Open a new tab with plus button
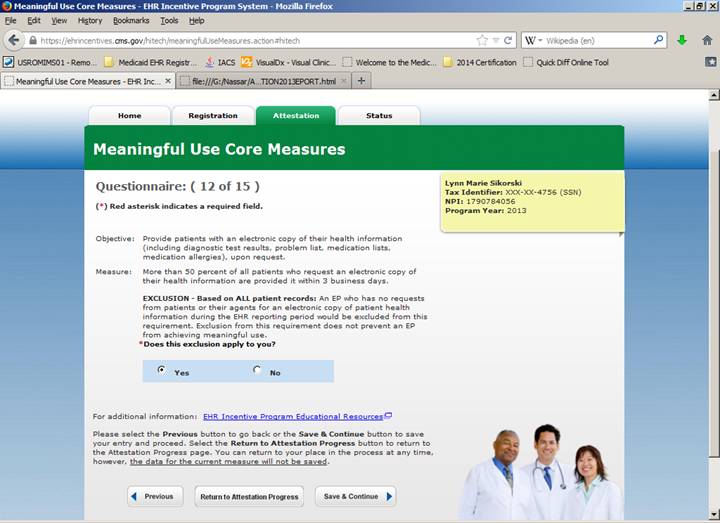The height and width of the screenshot is (523, 720). 362,80
